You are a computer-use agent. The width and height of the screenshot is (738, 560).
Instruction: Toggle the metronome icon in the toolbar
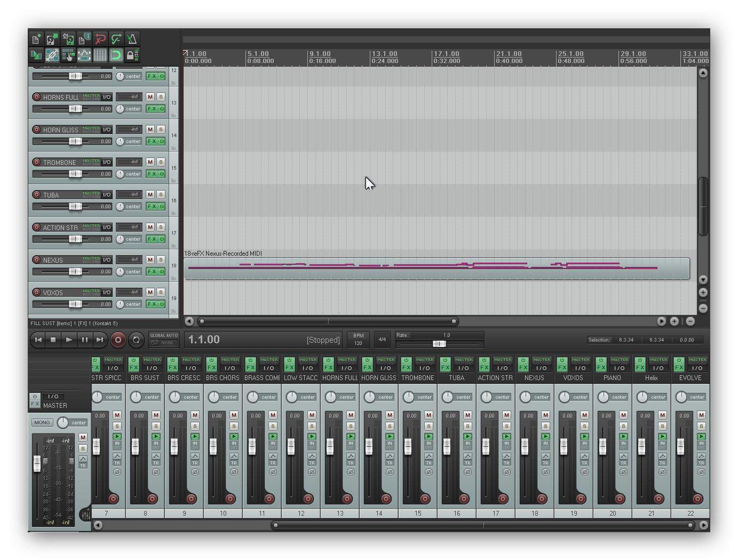[x=132, y=39]
